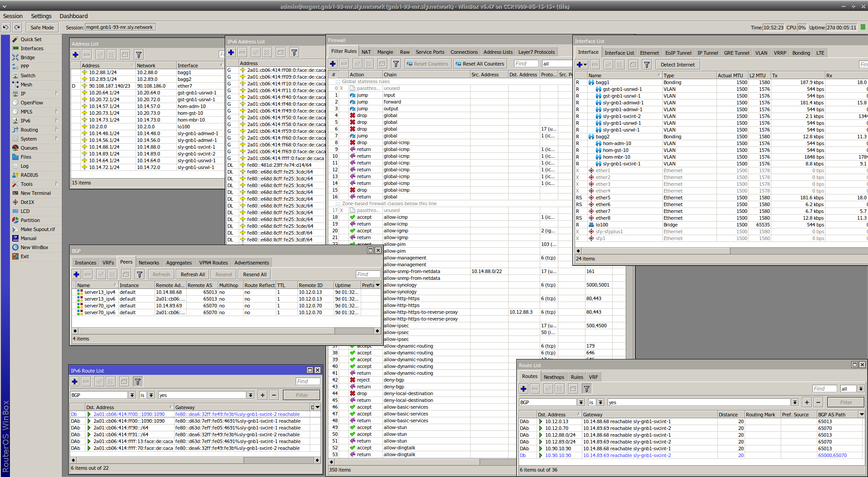Open the Nexthops tab in Route List

click(554, 377)
